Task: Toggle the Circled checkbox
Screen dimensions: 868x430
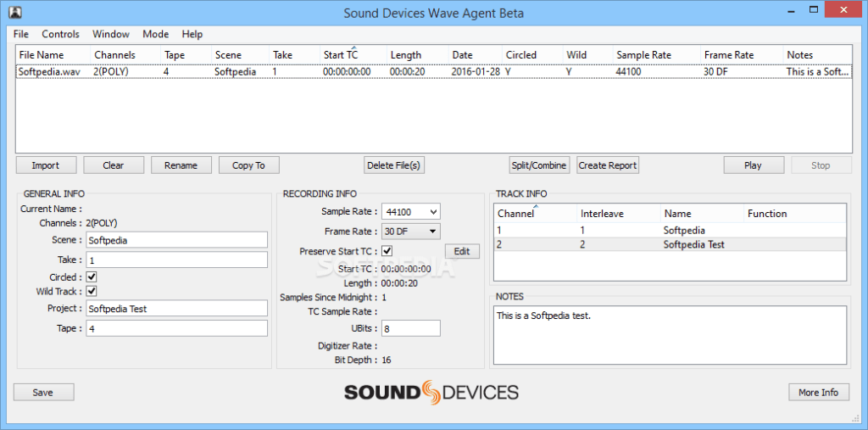Action: pos(92,276)
